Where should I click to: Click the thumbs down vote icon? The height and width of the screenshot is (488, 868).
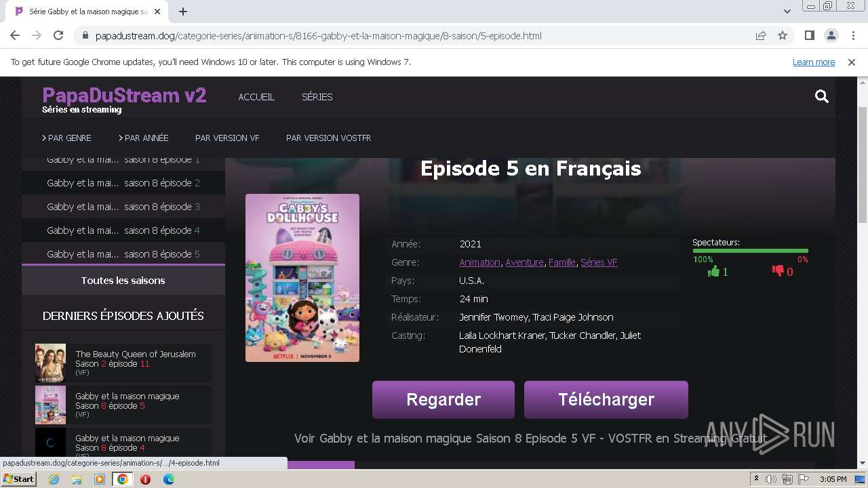(x=778, y=271)
